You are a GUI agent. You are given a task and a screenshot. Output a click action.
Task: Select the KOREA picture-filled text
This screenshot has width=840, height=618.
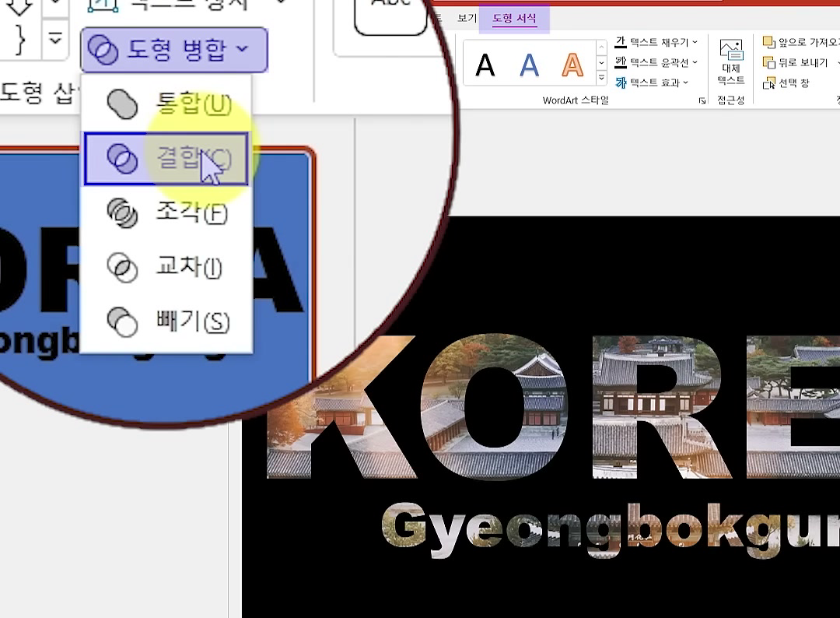553,407
